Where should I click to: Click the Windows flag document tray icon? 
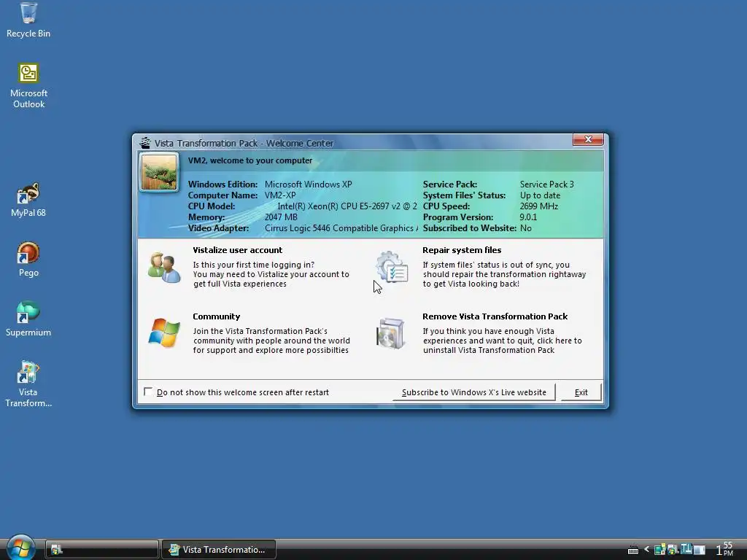(673, 550)
